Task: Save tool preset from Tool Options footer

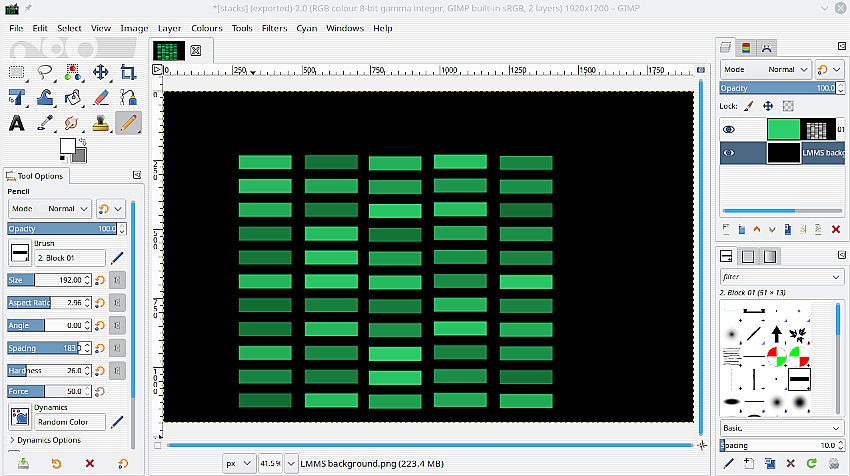Action: [x=23, y=464]
